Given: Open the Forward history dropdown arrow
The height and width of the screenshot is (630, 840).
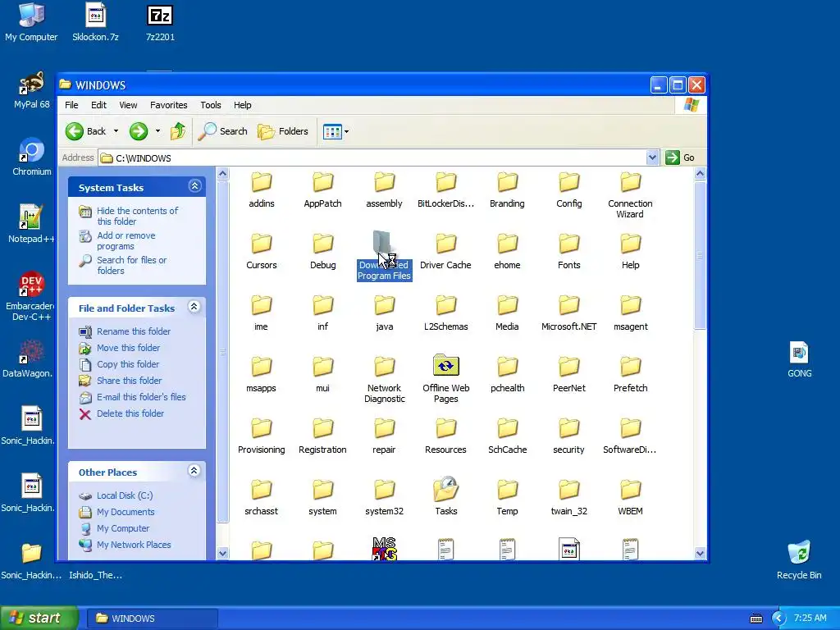Looking at the screenshot, I should click(157, 131).
